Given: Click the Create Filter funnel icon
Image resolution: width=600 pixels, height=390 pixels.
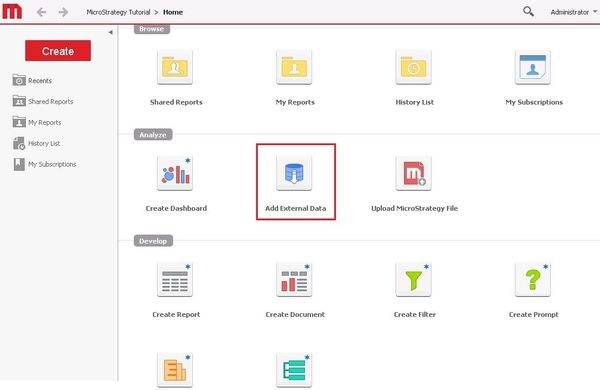Looking at the screenshot, I should tap(414, 280).
